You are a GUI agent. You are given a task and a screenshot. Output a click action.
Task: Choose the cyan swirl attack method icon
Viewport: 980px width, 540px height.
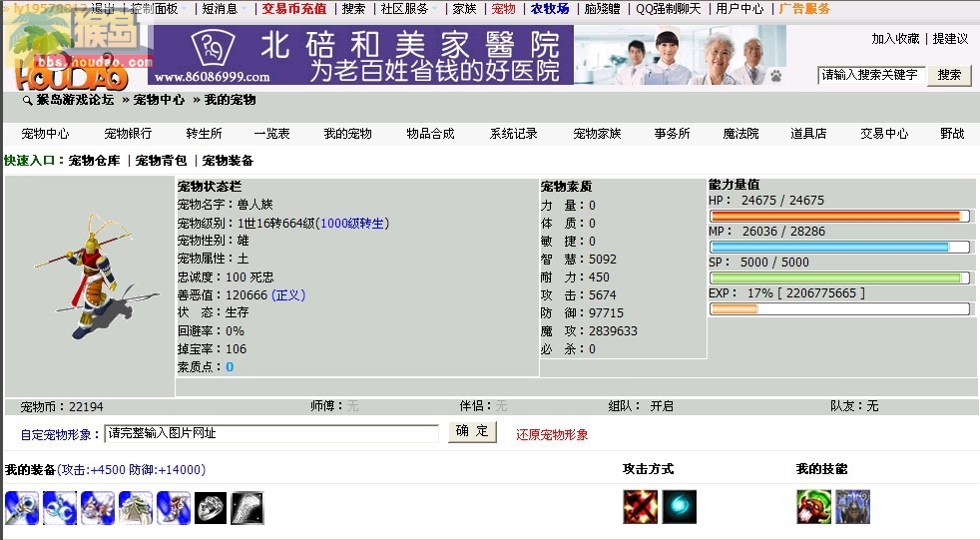click(679, 507)
